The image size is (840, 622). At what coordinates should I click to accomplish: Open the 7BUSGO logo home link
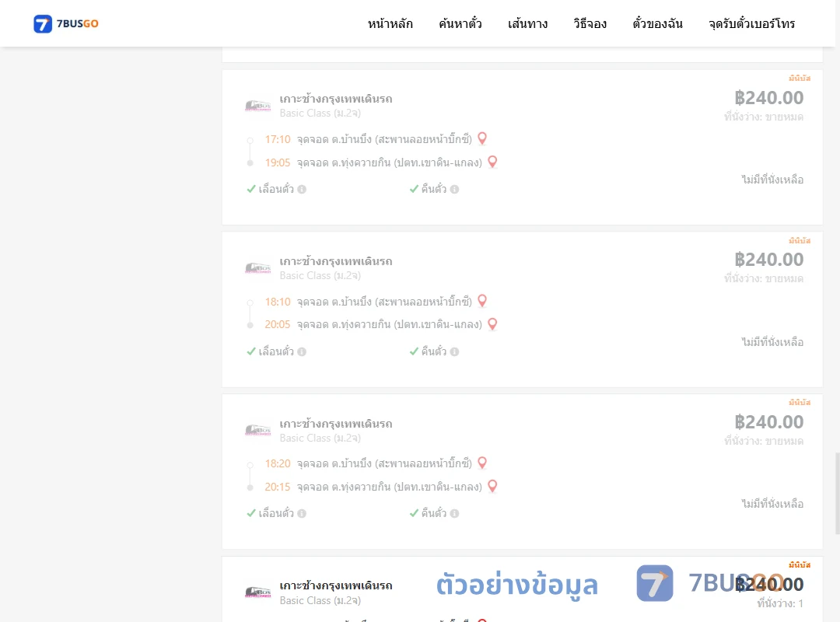pos(66,23)
